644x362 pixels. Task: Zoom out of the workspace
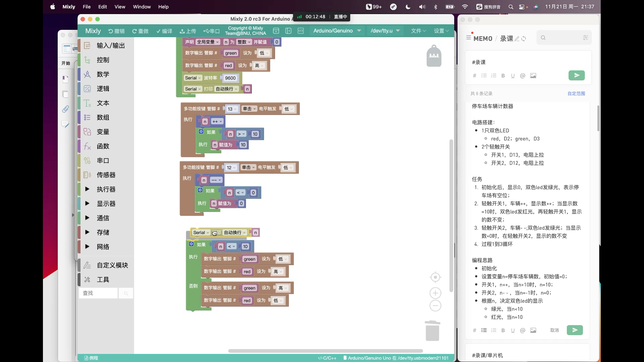tap(435, 306)
